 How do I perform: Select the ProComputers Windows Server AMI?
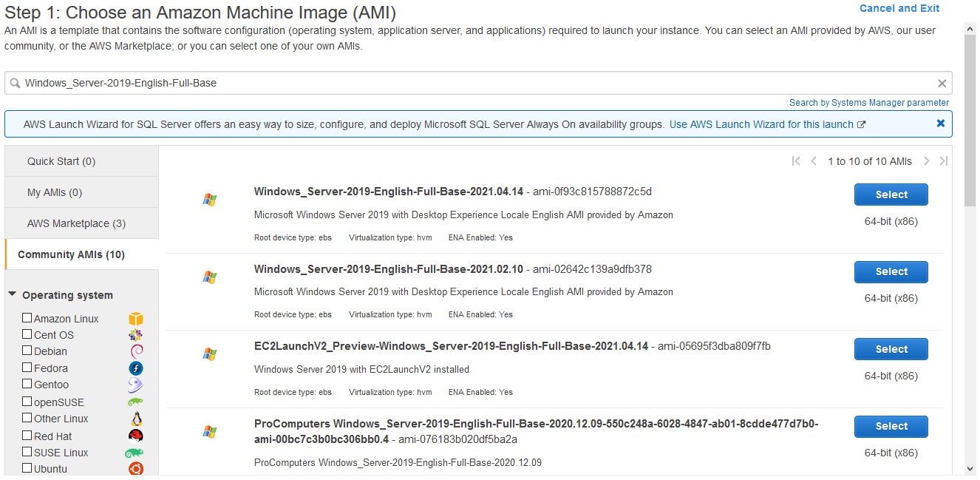[891, 426]
